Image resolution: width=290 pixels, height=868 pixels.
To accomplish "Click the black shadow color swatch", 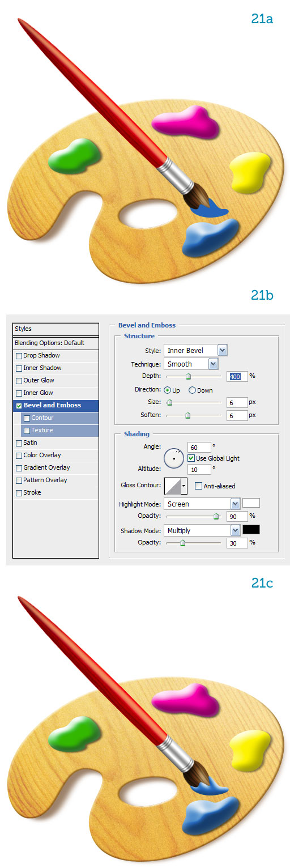I will [251, 530].
